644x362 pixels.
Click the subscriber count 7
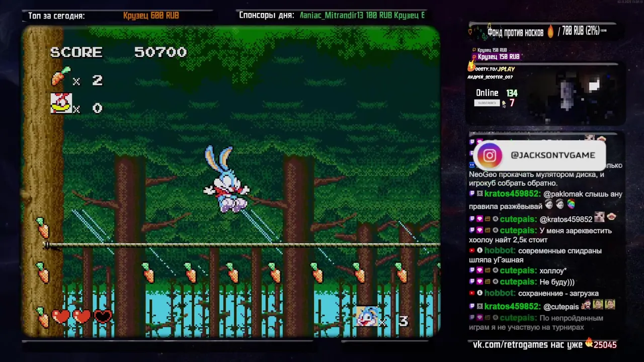(x=512, y=103)
